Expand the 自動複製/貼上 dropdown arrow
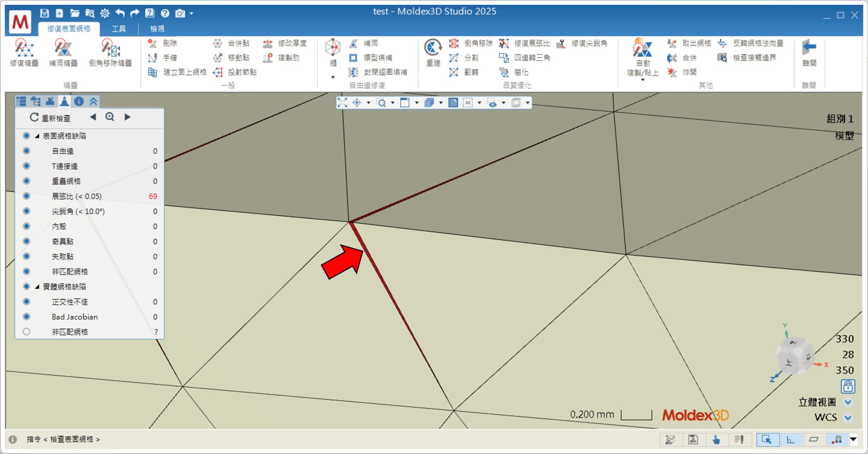This screenshot has height=454, width=868. (643, 80)
